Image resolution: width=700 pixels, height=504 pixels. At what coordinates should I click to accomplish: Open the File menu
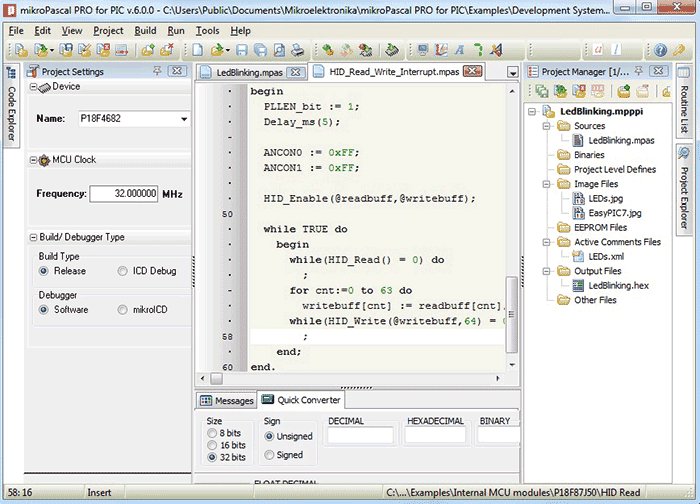[16, 31]
